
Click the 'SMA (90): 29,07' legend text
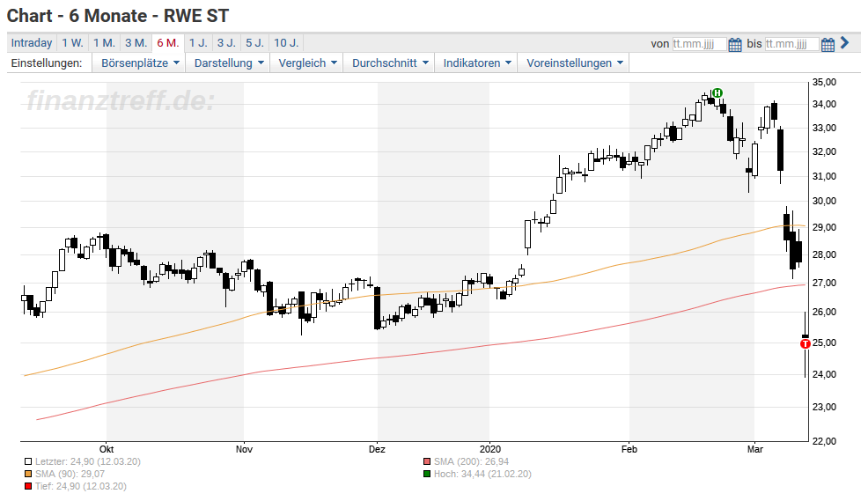70,474
